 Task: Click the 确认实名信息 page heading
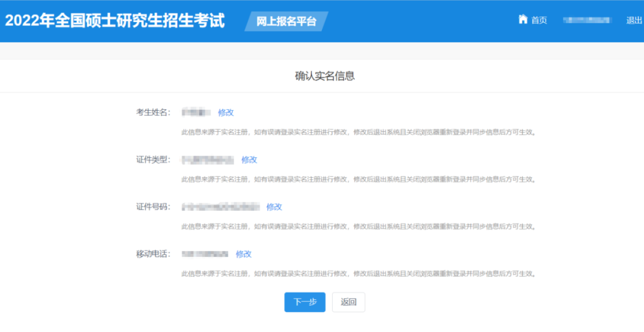[325, 76]
